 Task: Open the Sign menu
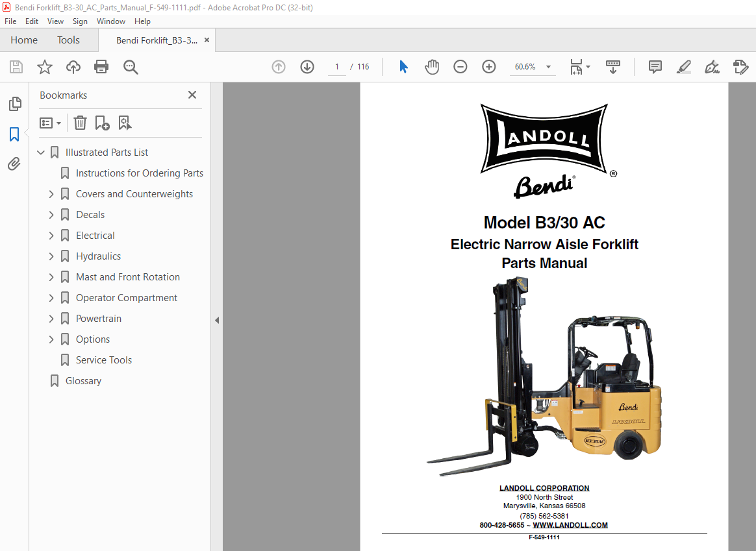pos(80,21)
